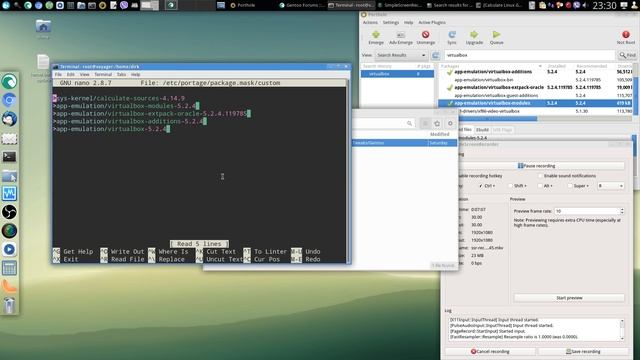Click the Preview frame rate input field
This screenshot has width=640, height=360.
587,211
